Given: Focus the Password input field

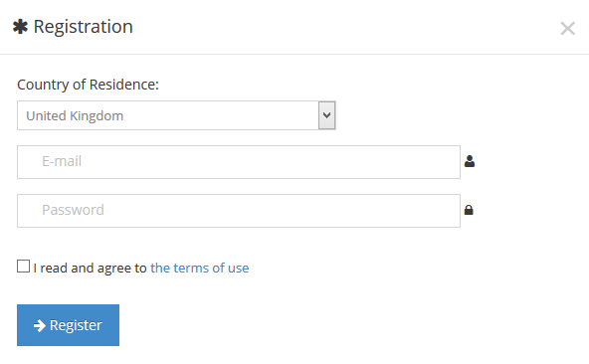Looking at the screenshot, I should point(239,211).
